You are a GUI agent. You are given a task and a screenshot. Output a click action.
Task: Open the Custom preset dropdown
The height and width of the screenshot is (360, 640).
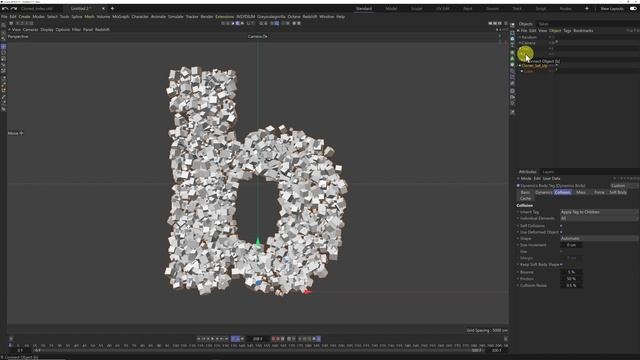[x=624, y=186]
